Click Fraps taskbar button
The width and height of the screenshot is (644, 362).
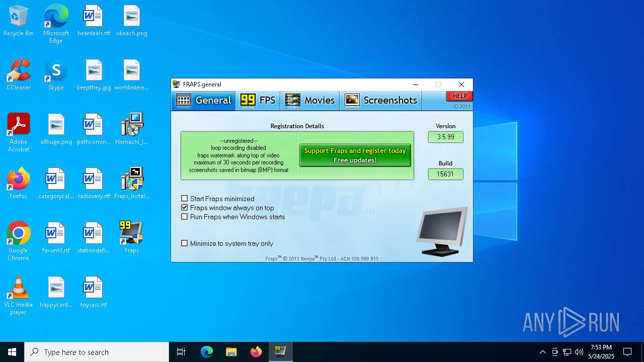pos(280,352)
